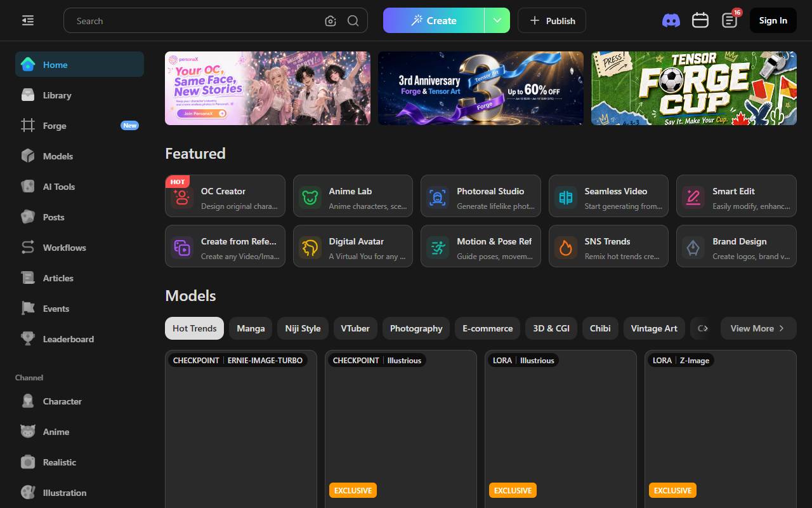Open the calendar check-in icon
Viewport: 812px width, 508px height.
pyautogui.click(x=700, y=20)
